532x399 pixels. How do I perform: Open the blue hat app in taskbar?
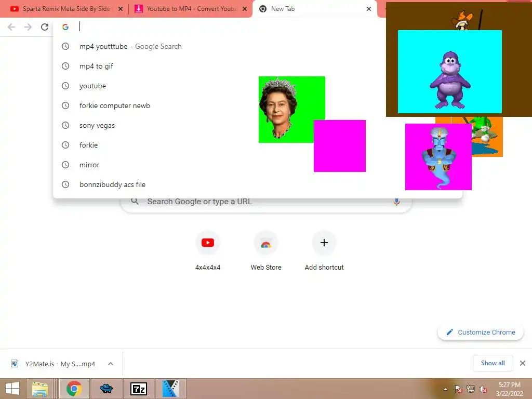pyautogui.click(x=106, y=389)
